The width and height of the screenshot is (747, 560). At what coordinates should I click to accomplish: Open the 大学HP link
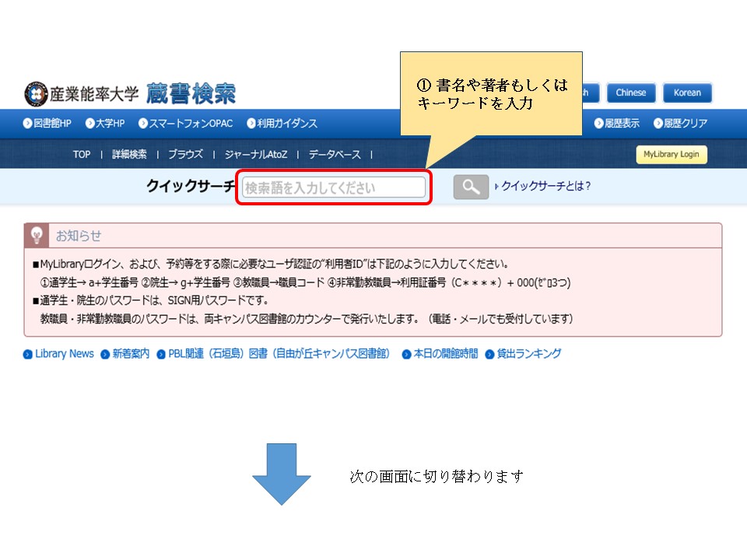pyautogui.click(x=105, y=124)
